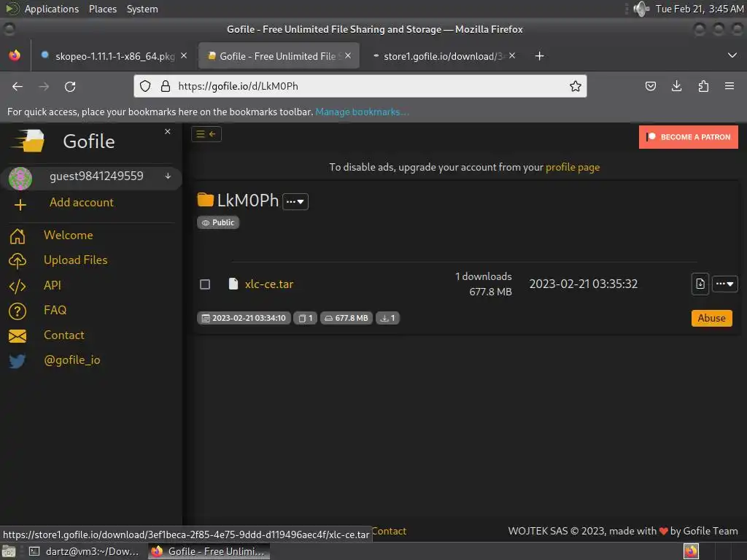Click the Gofile logo icon
Image resolution: width=747 pixels, height=560 pixels.
(28, 141)
